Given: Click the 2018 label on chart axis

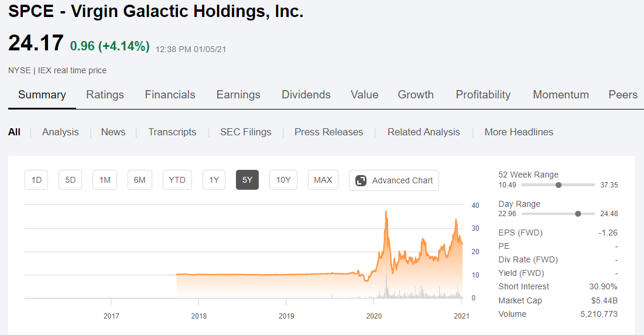Looking at the screenshot, I should point(199,316).
